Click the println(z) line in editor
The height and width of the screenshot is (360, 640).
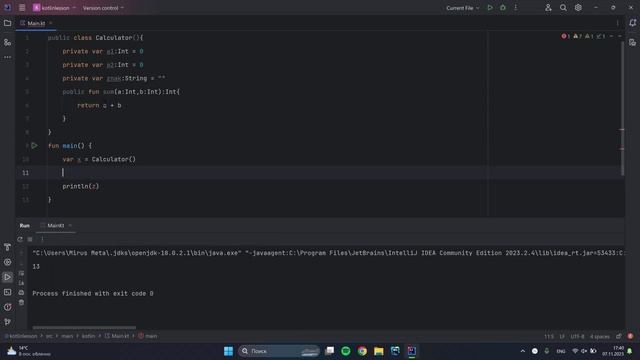tap(80, 186)
